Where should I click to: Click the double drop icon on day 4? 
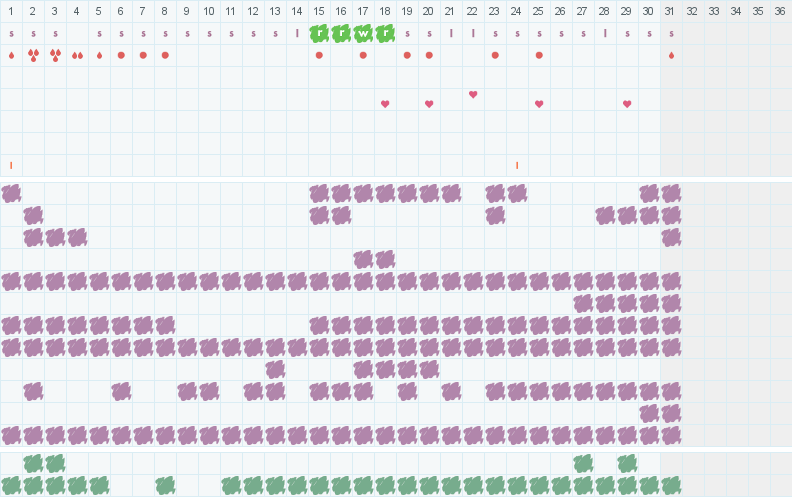tap(77, 55)
